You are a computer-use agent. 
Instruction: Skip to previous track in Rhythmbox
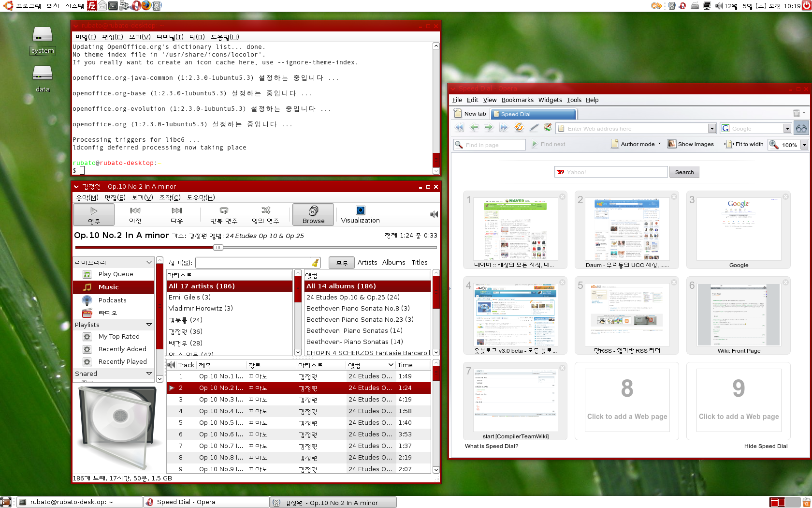(135, 215)
